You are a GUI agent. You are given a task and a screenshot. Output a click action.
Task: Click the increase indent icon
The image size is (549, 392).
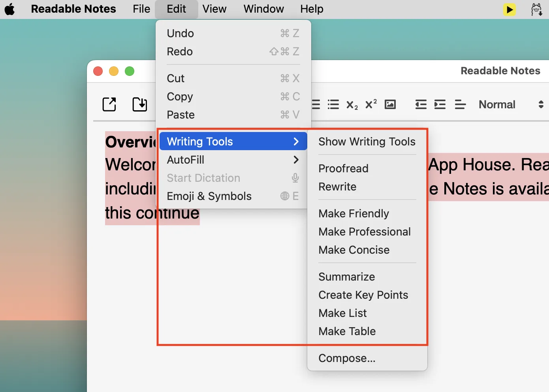coord(440,104)
